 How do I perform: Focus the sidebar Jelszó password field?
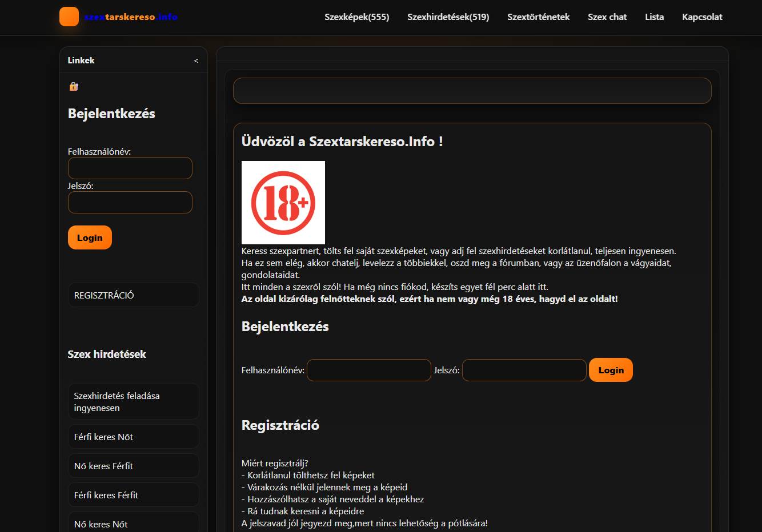tap(130, 203)
